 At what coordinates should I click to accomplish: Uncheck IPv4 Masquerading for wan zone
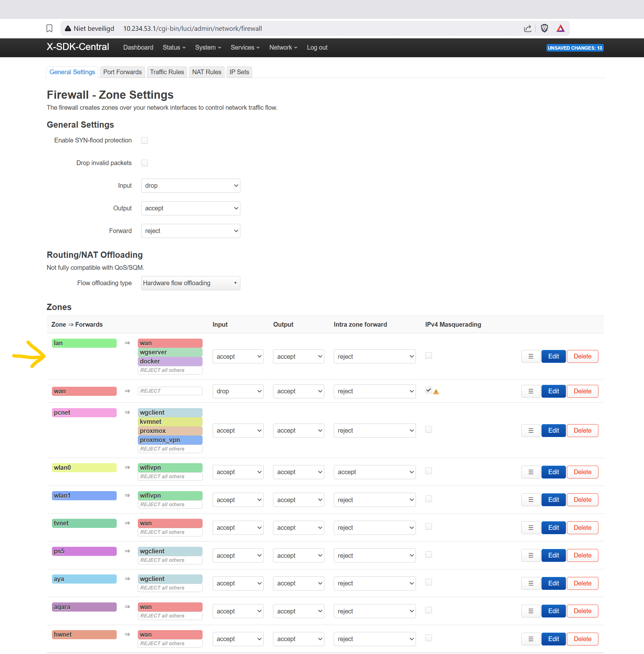pos(428,390)
